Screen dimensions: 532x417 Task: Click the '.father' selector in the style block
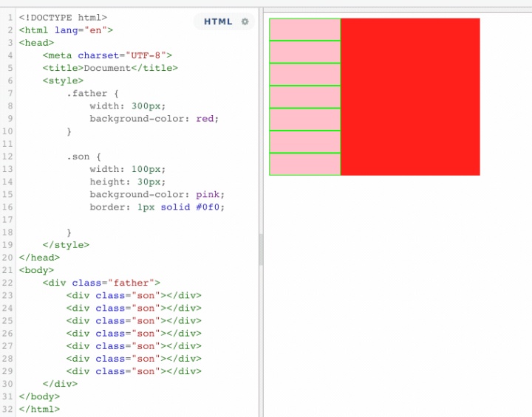tap(87, 93)
